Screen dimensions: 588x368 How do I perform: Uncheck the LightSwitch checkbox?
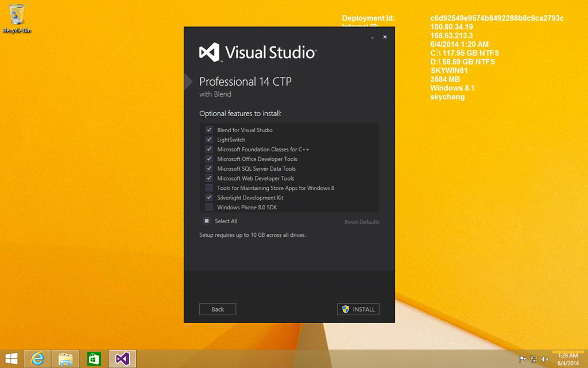pos(209,139)
